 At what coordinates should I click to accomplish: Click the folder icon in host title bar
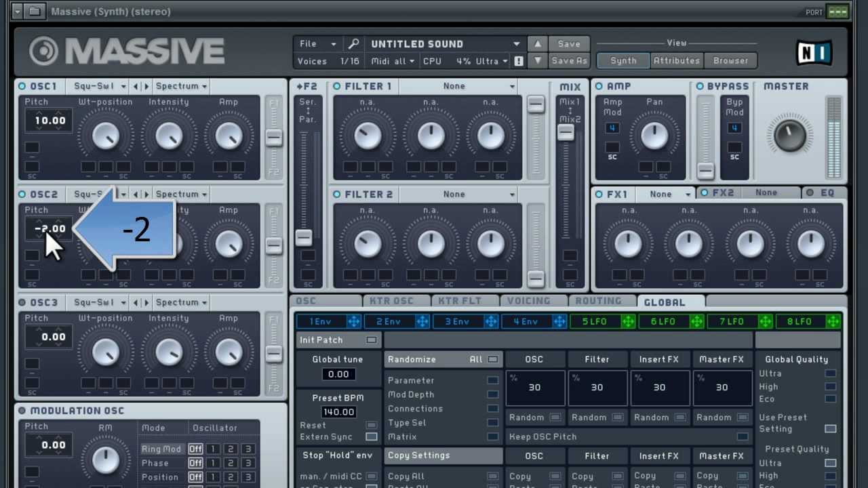35,12
